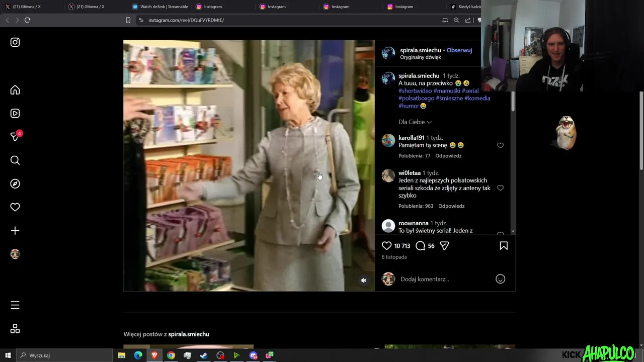Click spirala.smiechu avatar in post header
644x362 pixels.
click(x=388, y=53)
